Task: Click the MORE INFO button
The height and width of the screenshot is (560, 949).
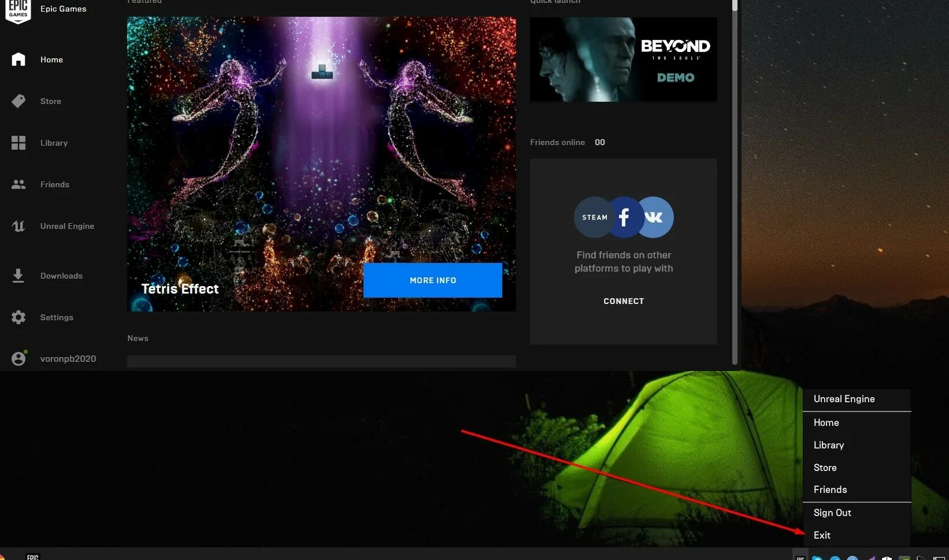Action: click(x=433, y=280)
